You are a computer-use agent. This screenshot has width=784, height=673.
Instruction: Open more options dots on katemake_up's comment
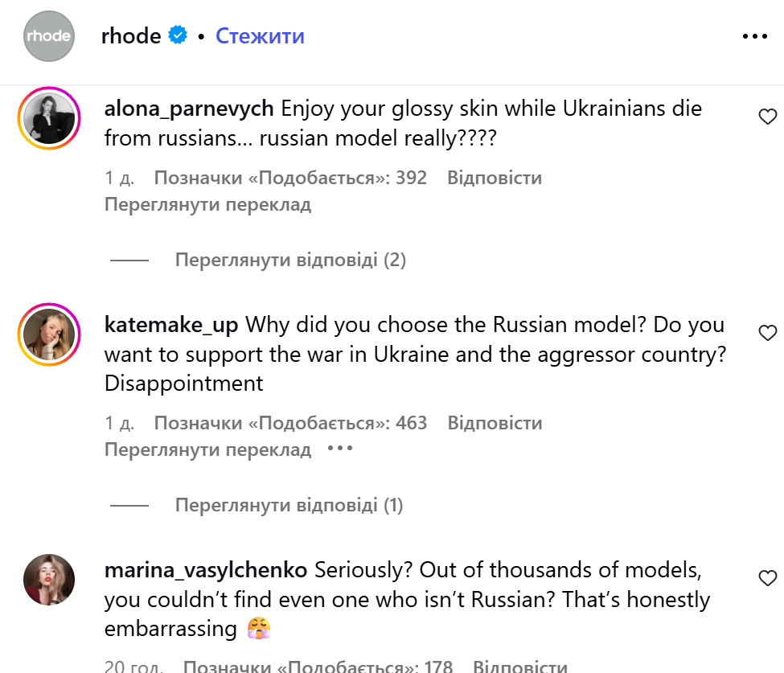[x=341, y=449]
